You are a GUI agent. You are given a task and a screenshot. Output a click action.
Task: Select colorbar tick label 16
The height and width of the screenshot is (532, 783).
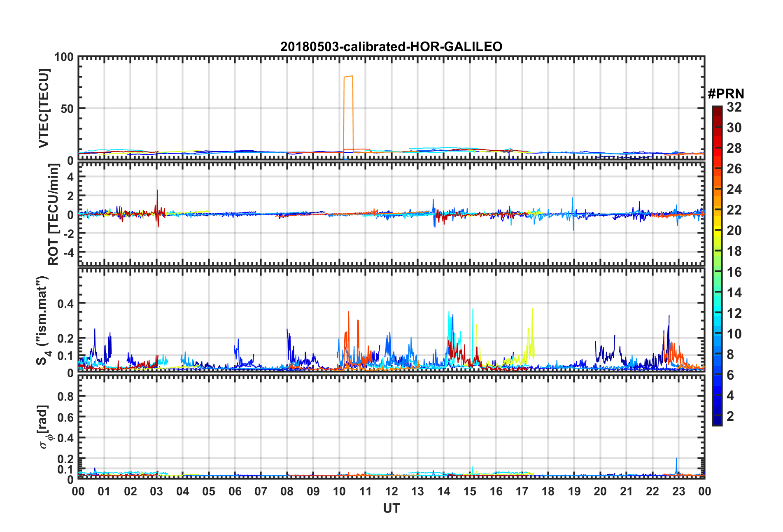tap(734, 272)
